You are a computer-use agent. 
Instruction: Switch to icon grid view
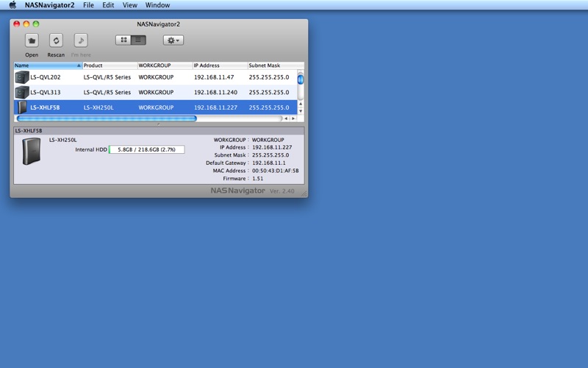[x=123, y=40]
